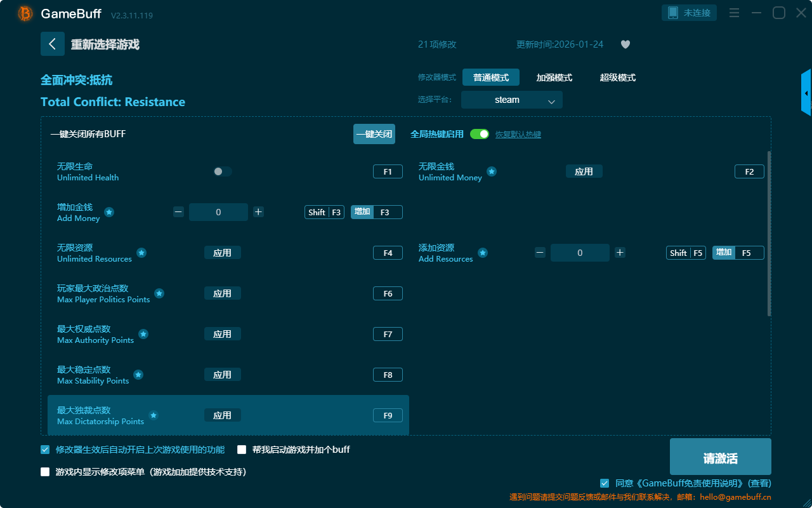Screen dimensions: 812x508
Task: Click the star icon beside Add Money
Action: pos(109,212)
